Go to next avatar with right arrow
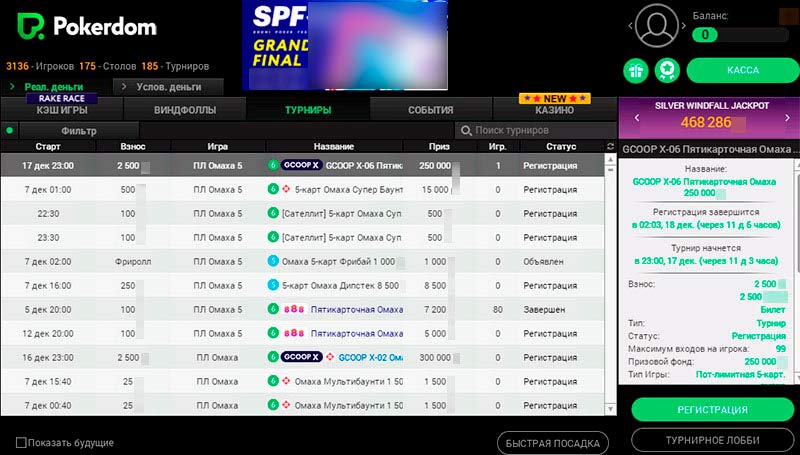800x455 pixels. click(x=684, y=26)
